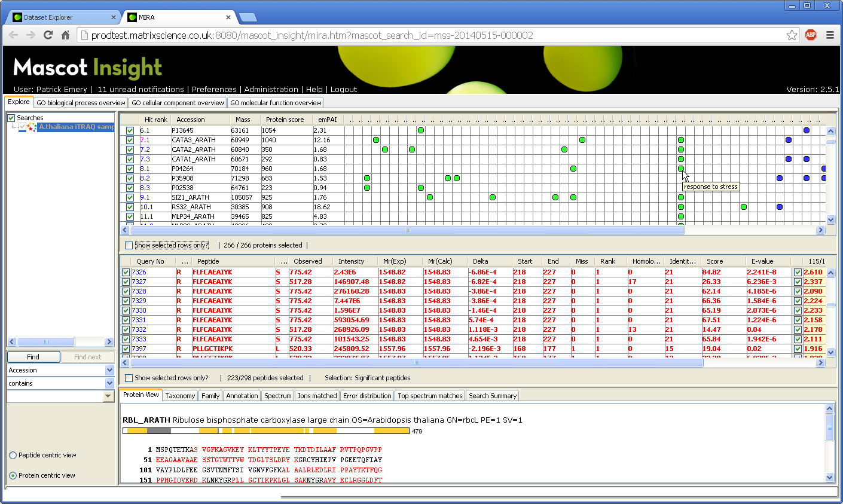Click the browser forward arrow
The width and height of the screenshot is (843, 504).
pyautogui.click(x=31, y=35)
